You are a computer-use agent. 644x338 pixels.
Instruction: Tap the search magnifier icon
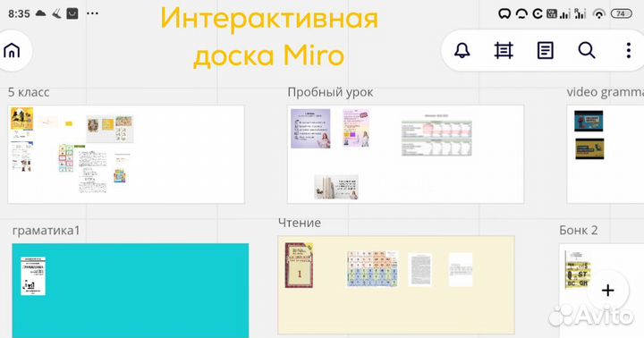587,50
